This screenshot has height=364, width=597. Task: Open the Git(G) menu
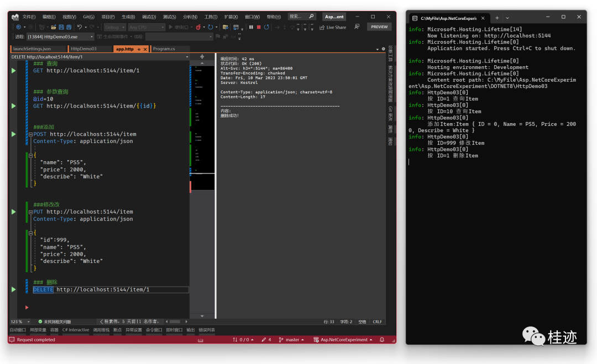point(88,17)
